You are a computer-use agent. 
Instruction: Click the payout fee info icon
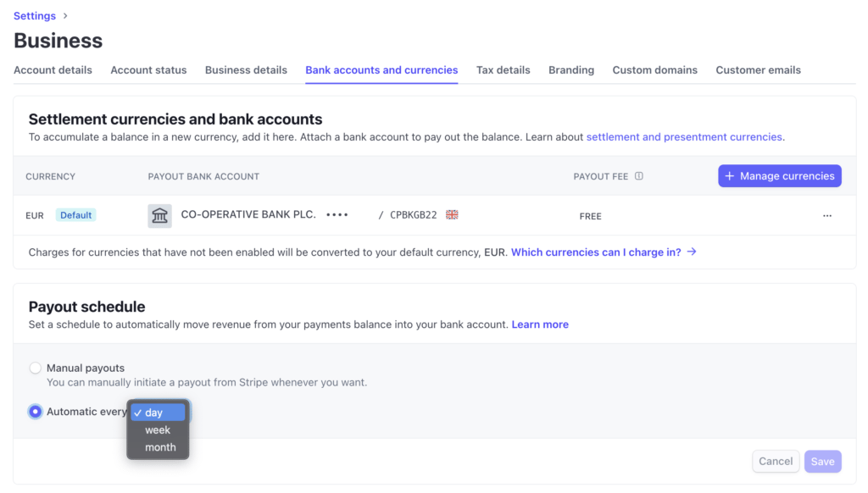pyautogui.click(x=639, y=176)
